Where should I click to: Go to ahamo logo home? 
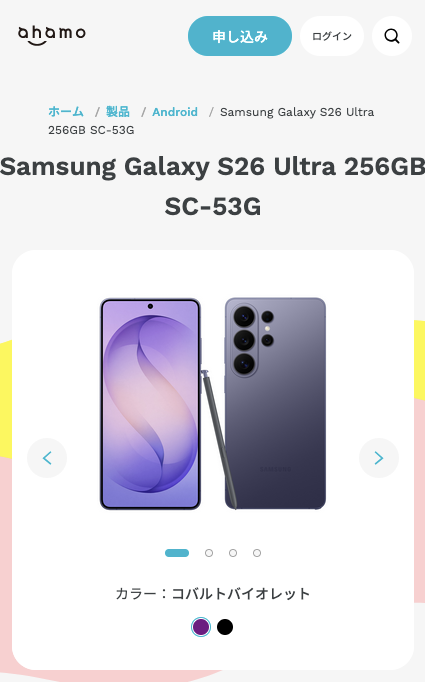pos(52,35)
